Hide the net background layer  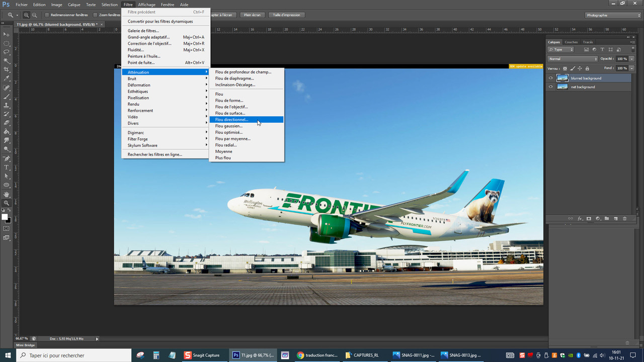(x=551, y=87)
